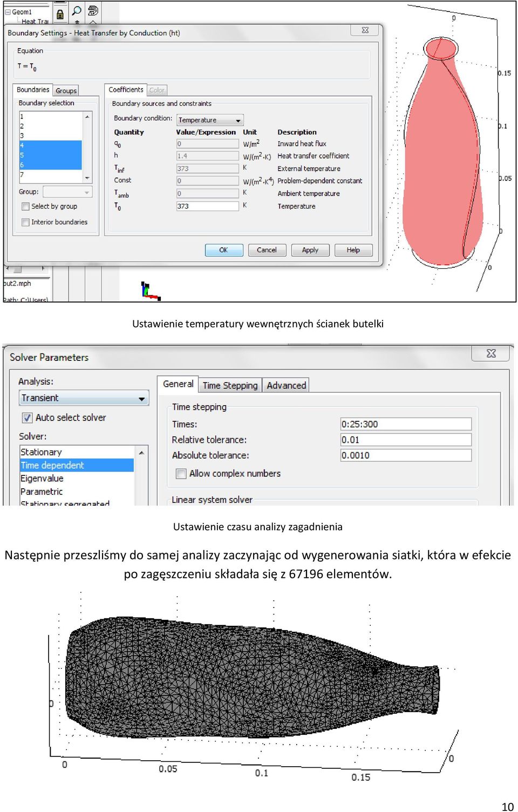The width and height of the screenshot is (518, 812).
Task: Click the Relative tolerance field
Action: [406, 440]
